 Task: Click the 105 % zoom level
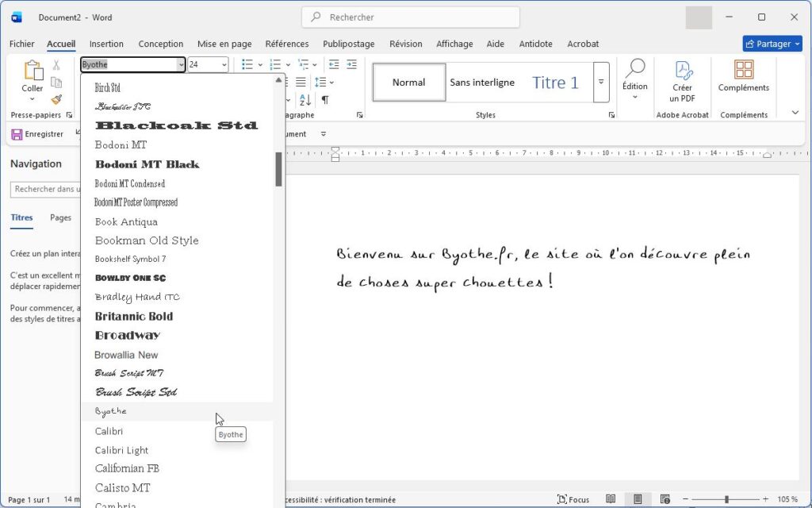tap(787, 500)
